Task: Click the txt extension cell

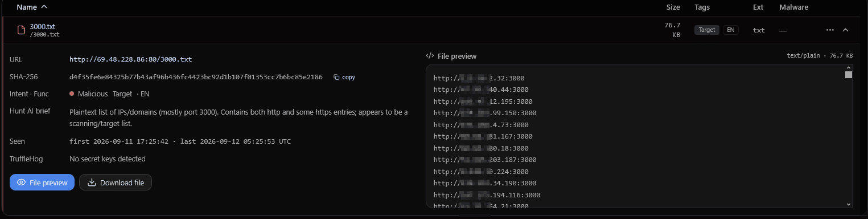Action: pyautogui.click(x=759, y=30)
